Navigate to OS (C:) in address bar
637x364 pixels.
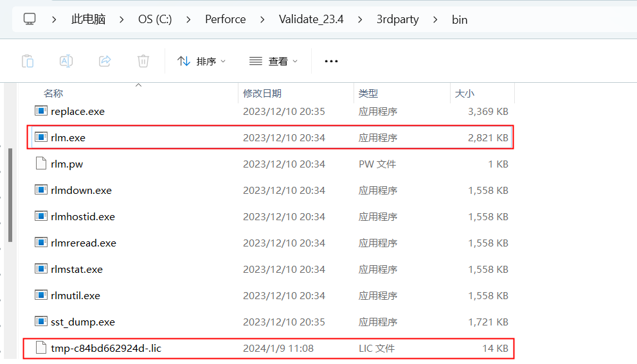(155, 19)
